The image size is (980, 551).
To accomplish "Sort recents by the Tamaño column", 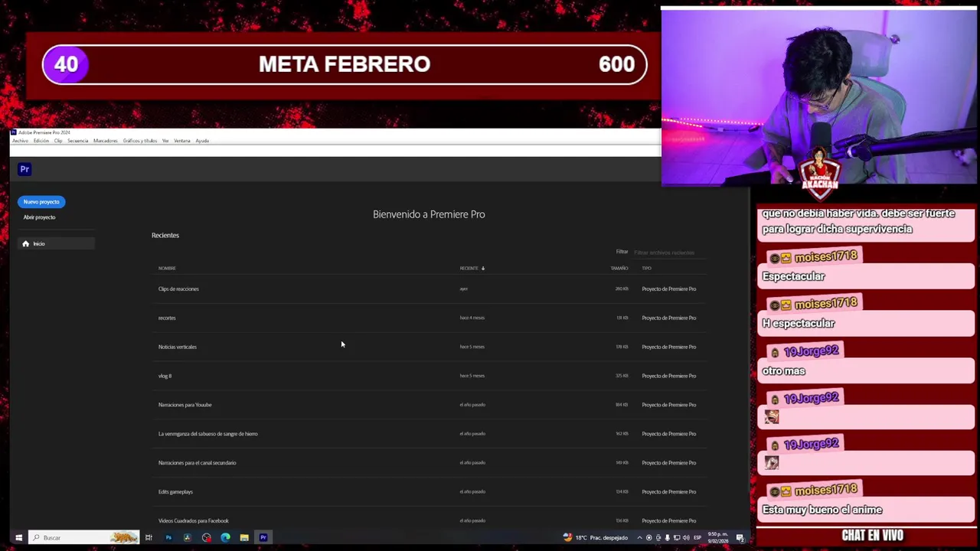I will point(619,269).
